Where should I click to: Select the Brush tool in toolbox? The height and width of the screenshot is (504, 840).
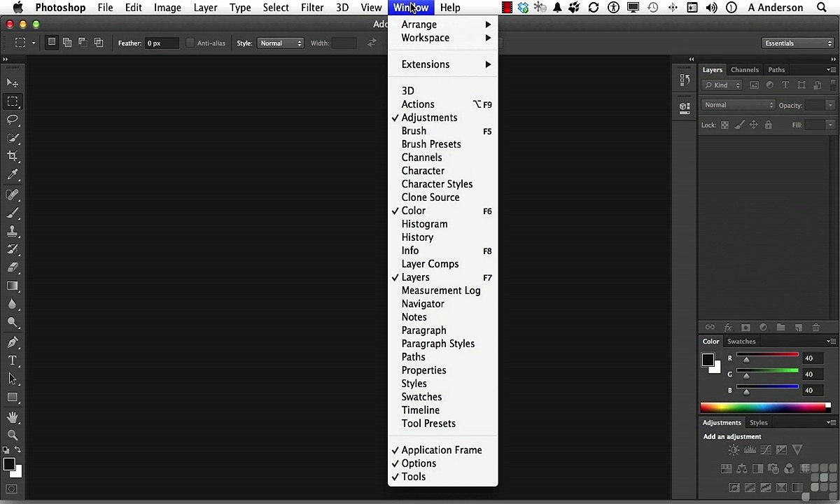tap(13, 212)
